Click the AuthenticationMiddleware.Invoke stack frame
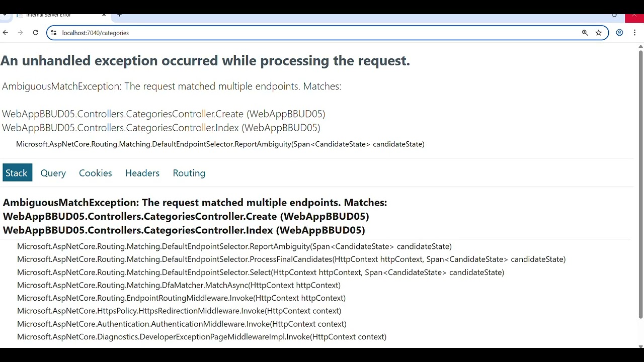Viewport: 644px width, 362px height. [x=182, y=324]
